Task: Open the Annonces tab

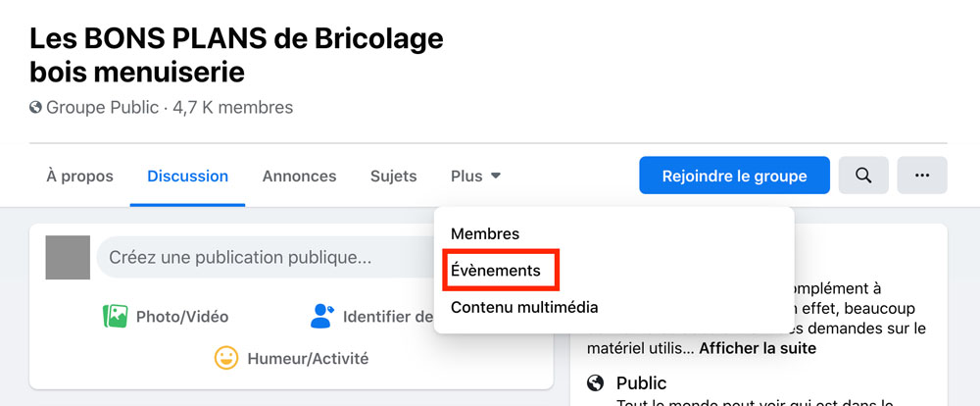Action: [299, 177]
